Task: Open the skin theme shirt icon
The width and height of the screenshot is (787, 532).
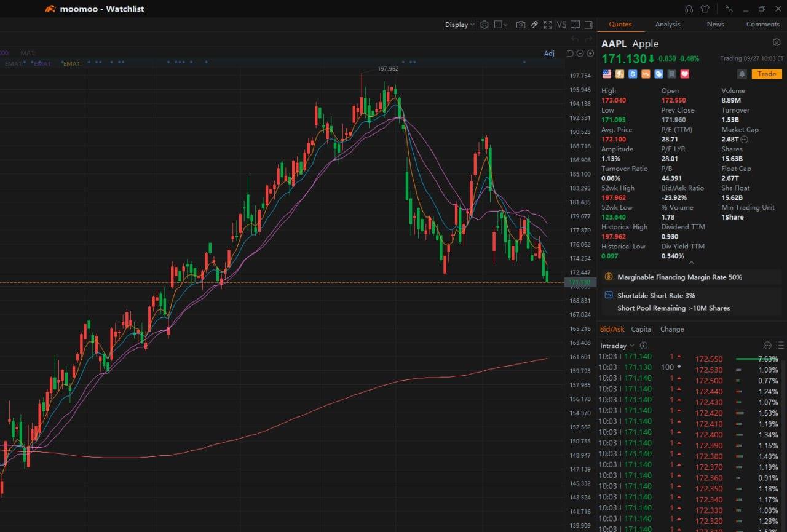Action: (x=705, y=9)
